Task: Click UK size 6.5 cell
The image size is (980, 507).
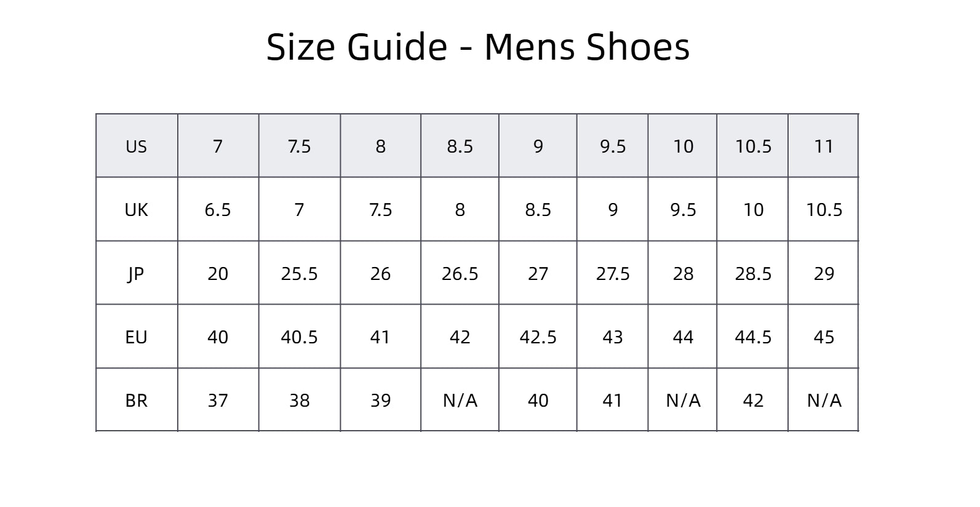Action: point(218,210)
